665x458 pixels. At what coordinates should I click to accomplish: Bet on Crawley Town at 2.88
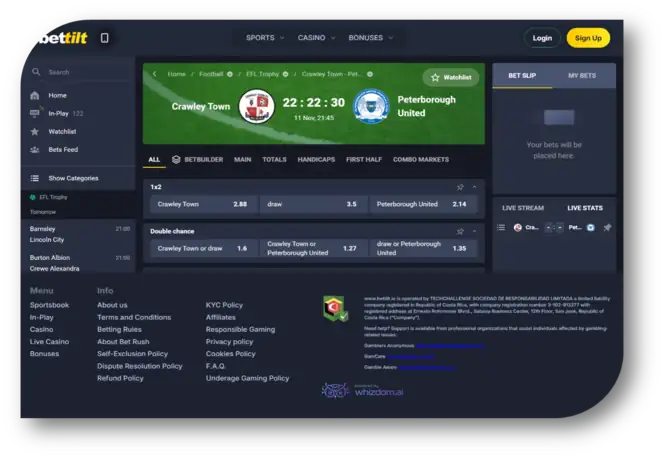coord(204,204)
